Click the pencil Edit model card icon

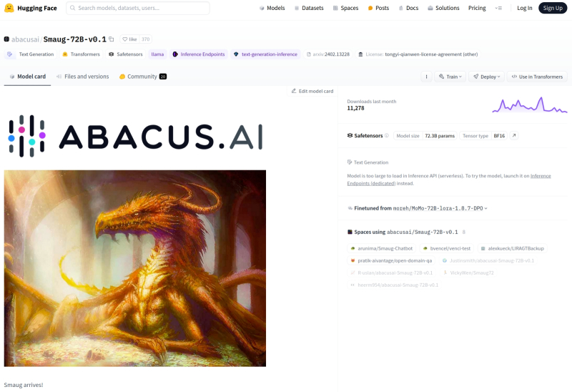[x=294, y=91]
